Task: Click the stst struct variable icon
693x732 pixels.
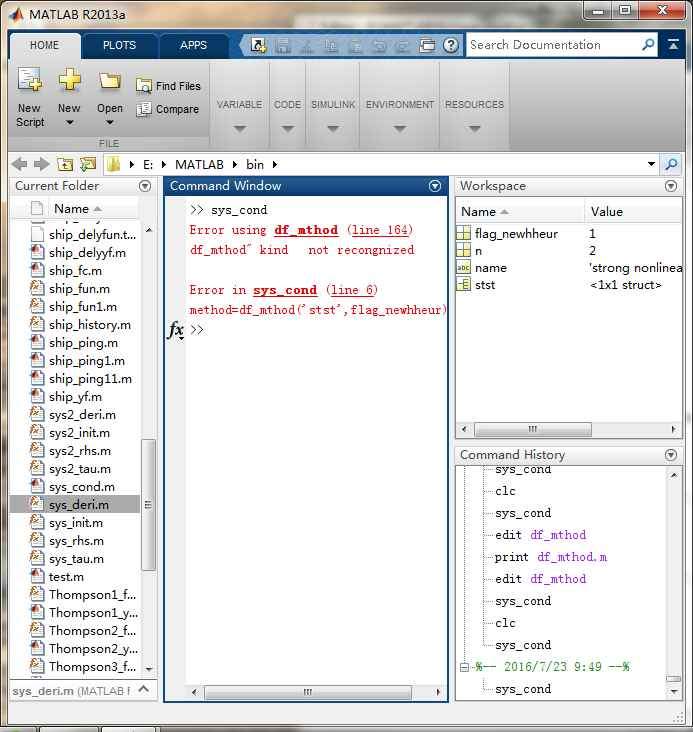Action: coord(463,284)
